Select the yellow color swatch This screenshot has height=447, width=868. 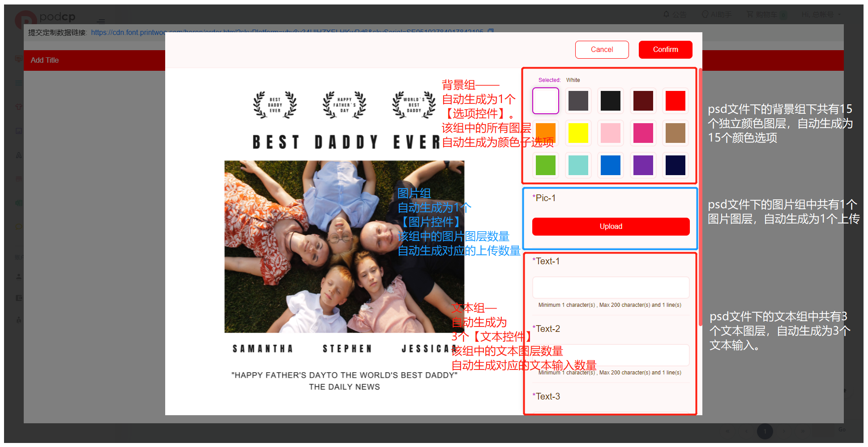point(578,133)
